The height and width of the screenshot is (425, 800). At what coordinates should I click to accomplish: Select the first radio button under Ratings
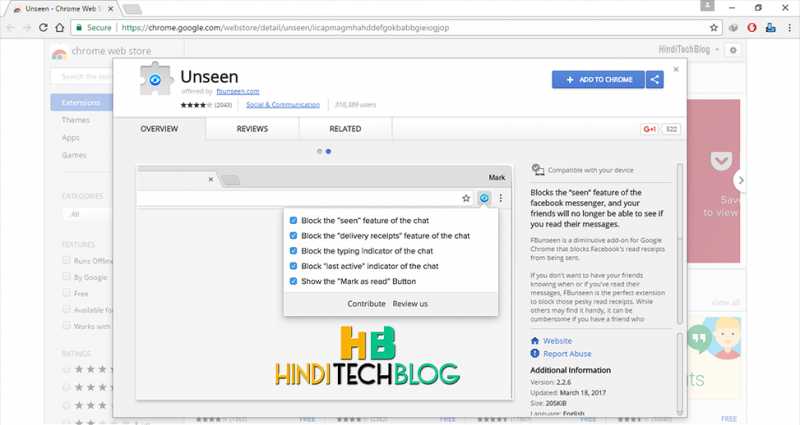[x=66, y=369]
